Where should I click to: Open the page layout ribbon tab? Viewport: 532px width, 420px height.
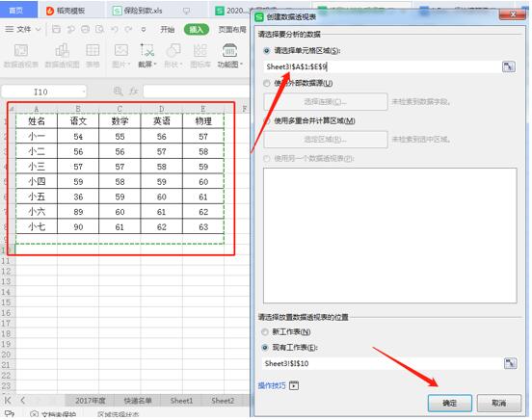tap(232, 30)
